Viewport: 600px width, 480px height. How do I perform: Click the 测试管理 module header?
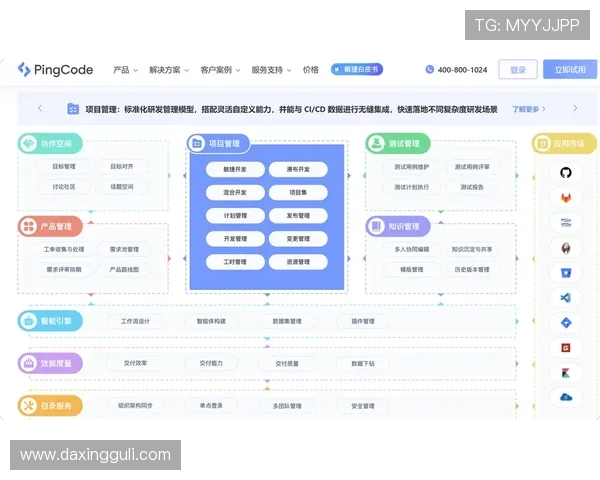[x=398, y=144]
